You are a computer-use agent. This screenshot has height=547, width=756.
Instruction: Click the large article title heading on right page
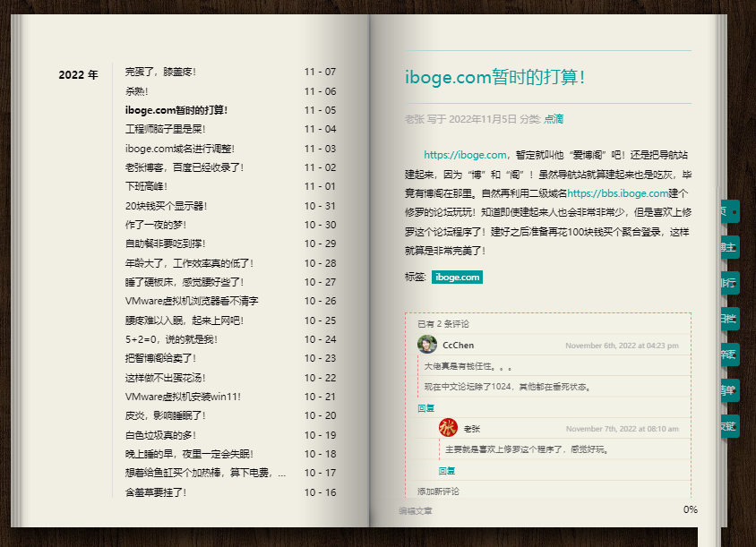[x=494, y=77]
